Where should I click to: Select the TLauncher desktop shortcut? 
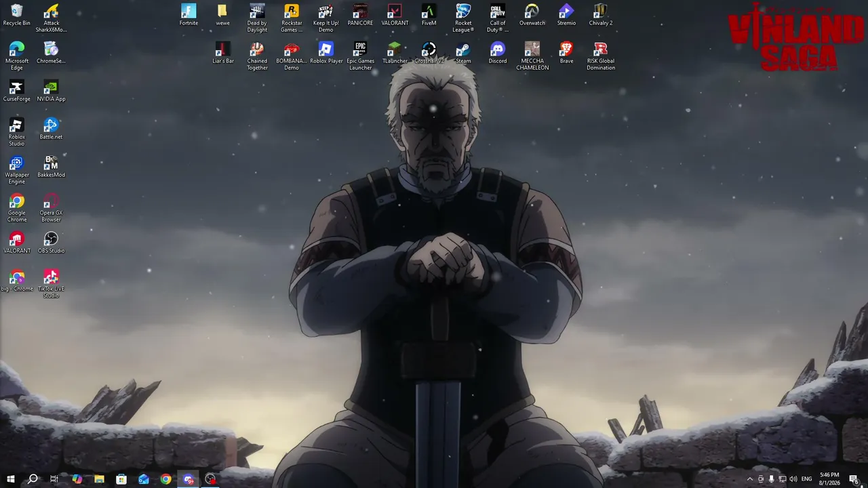pos(395,53)
